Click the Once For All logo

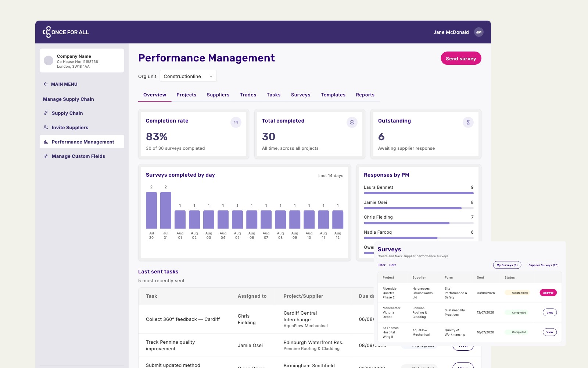tap(66, 32)
